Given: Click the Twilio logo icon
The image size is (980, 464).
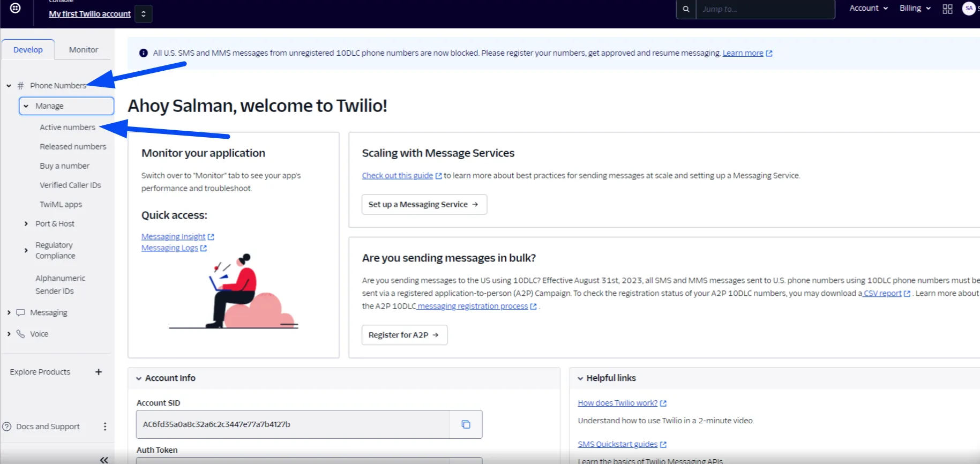Looking at the screenshot, I should pos(16,8).
